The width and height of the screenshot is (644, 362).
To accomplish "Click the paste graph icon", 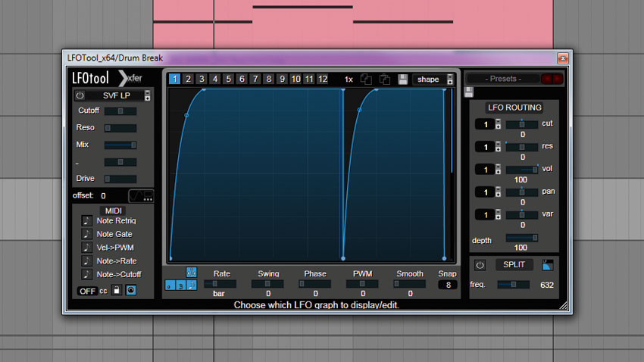I will point(384,80).
